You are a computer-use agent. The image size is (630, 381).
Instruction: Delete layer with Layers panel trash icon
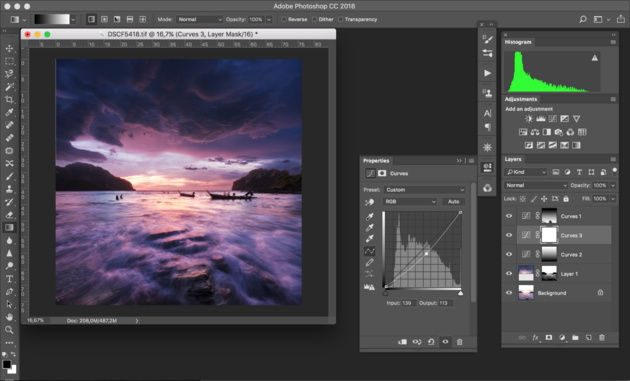point(601,338)
